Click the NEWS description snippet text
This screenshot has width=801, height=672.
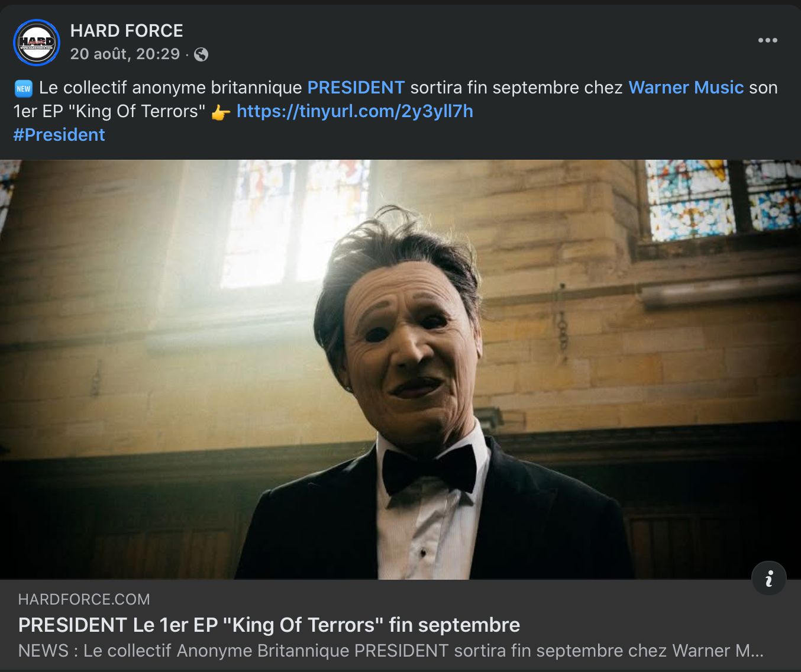click(391, 651)
